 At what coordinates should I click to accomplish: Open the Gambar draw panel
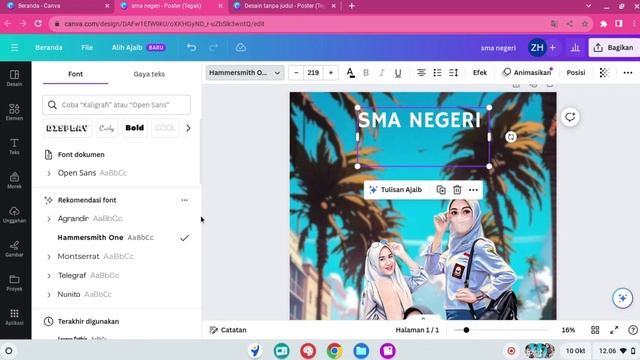point(14,248)
